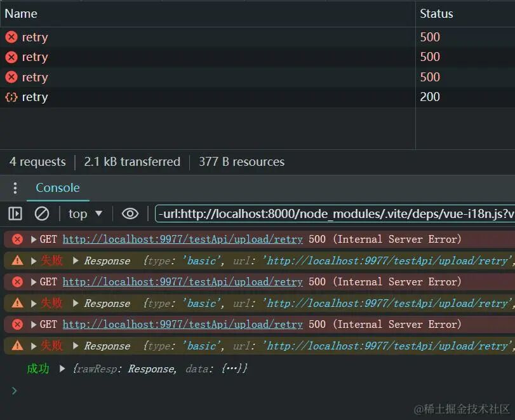Switch to the Console tab
Screen dimensions: 515x420
pos(58,187)
